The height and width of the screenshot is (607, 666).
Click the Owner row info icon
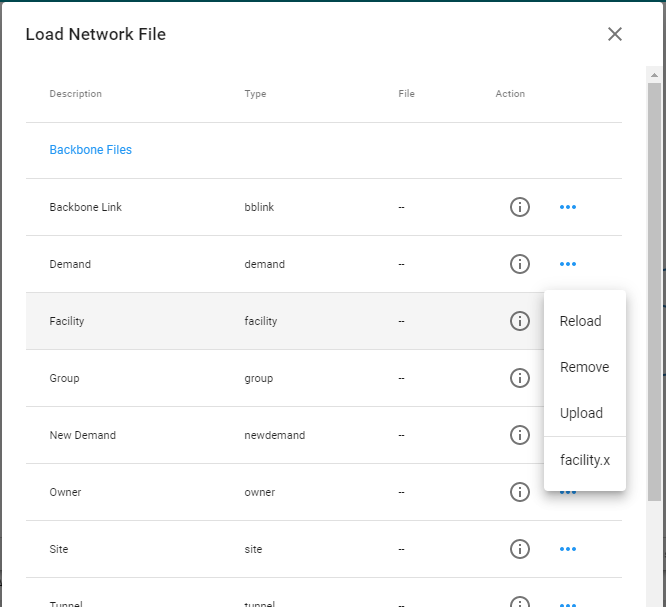(519, 492)
